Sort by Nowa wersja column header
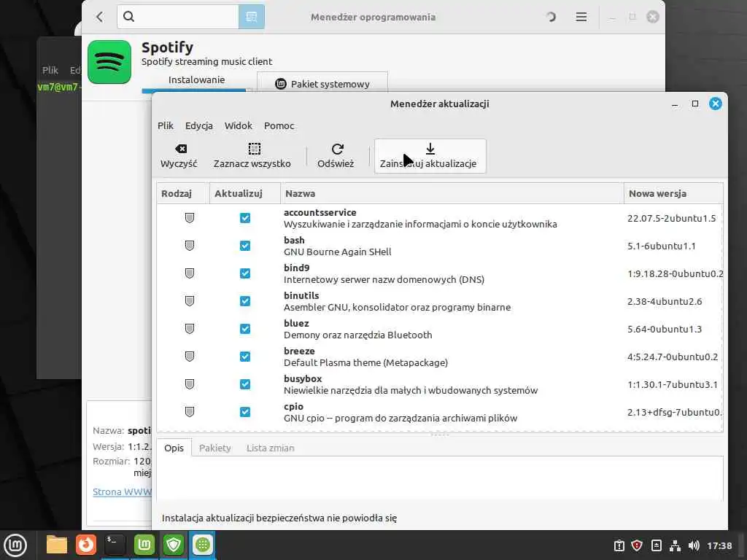 (673, 193)
